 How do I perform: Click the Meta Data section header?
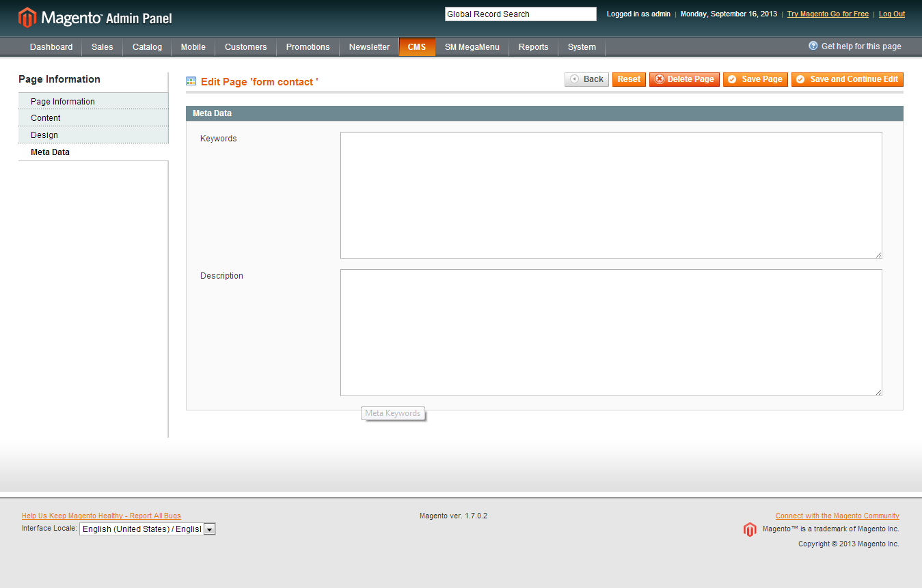pyautogui.click(x=545, y=113)
